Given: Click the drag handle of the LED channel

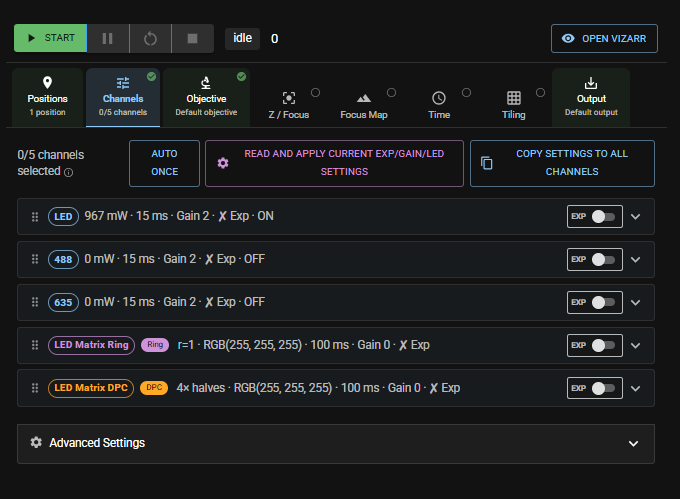Looking at the screenshot, I should (x=35, y=216).
